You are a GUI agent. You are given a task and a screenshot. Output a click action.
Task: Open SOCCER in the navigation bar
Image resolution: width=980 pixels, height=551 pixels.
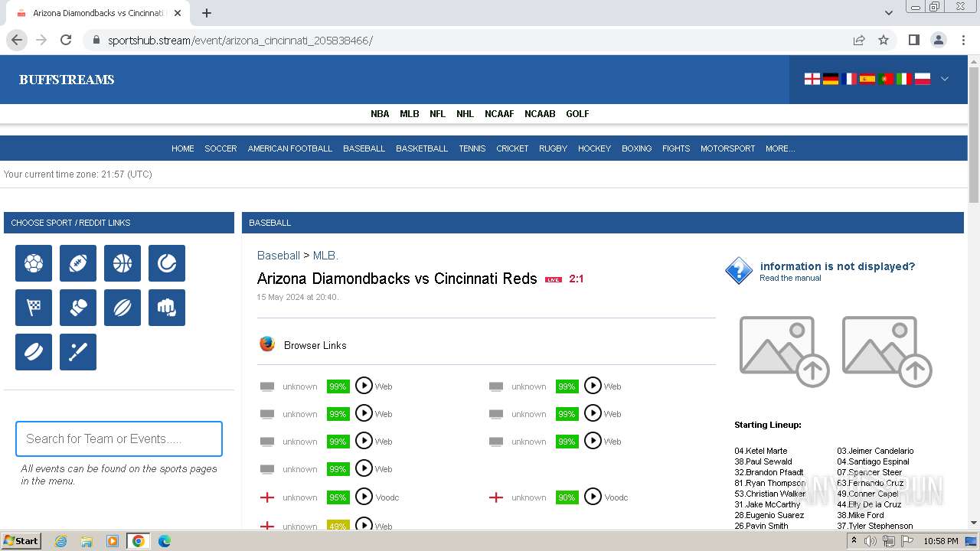[220, 148]
